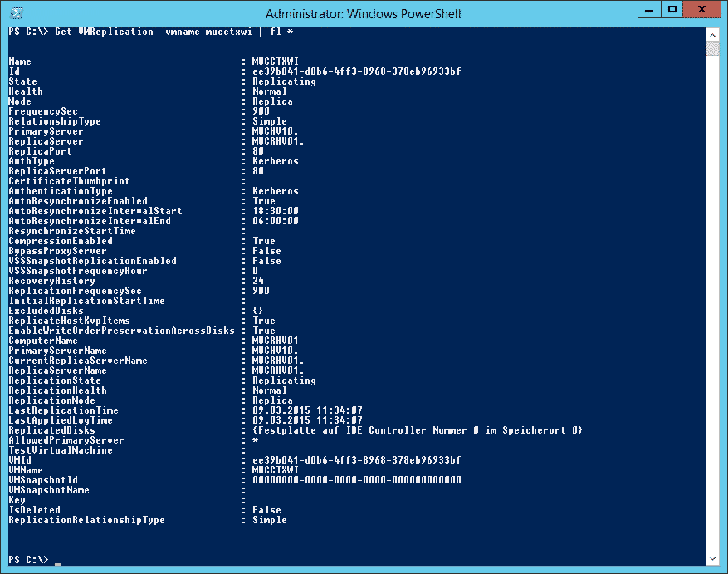Click the vertical scrollbar track below thumb
Viewport: 728px width, 574px height.
[x=712, y=302]
